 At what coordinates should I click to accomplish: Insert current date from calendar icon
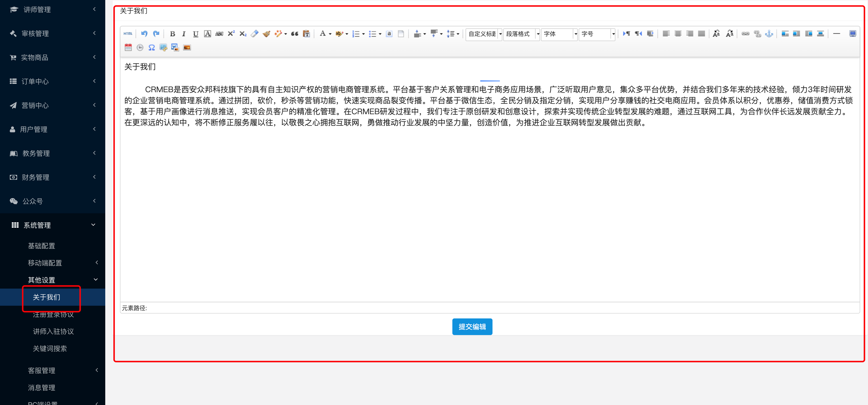click(128, 47)
